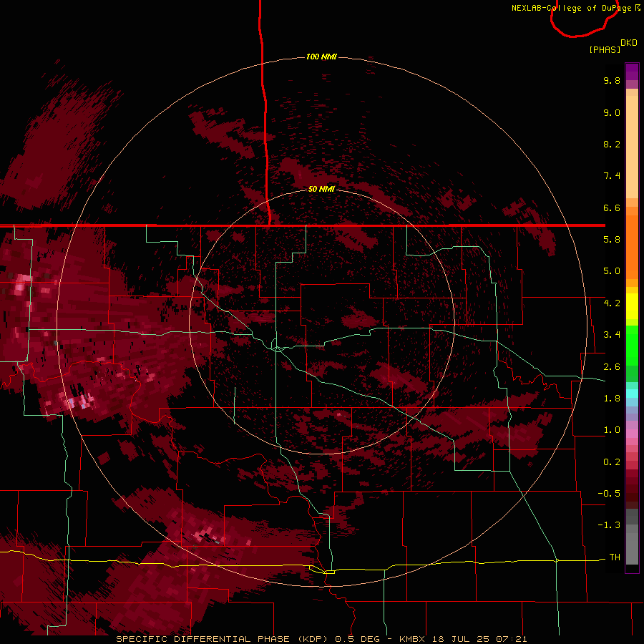Click the 50 NMI range ring label
This screenshot has width=644, height=644.
[x=321, y=189]
